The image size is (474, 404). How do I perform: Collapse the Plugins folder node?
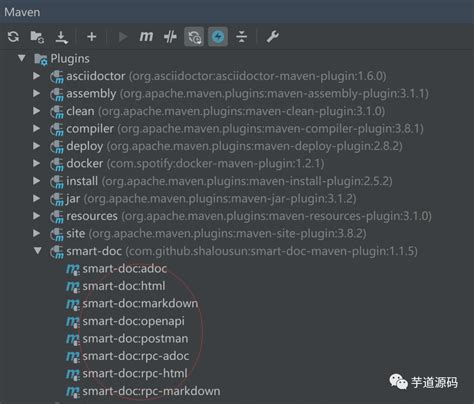22,58
